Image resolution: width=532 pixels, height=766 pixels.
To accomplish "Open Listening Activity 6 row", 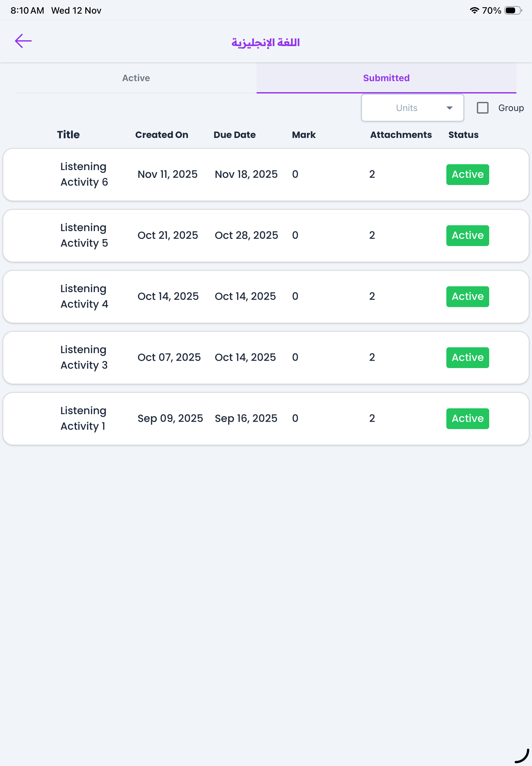I will pos(84,174).
